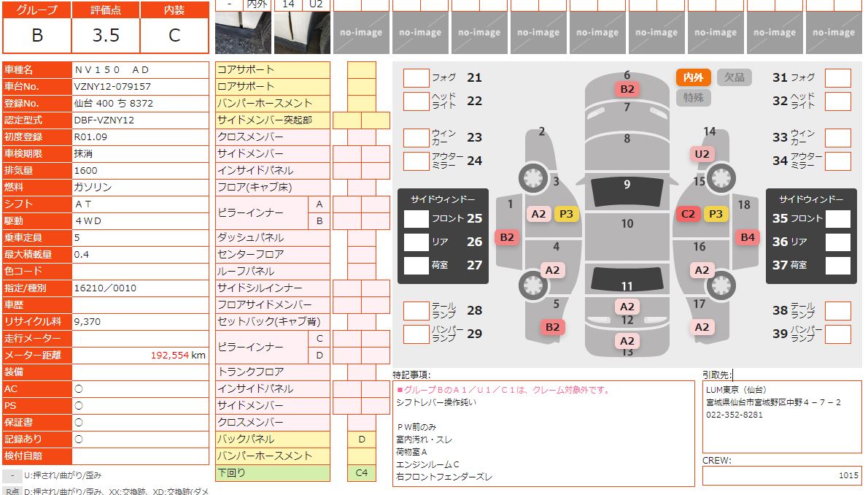Click the red C2 damage marker
This screenshot has width=868, height=495.
[688, 214]
